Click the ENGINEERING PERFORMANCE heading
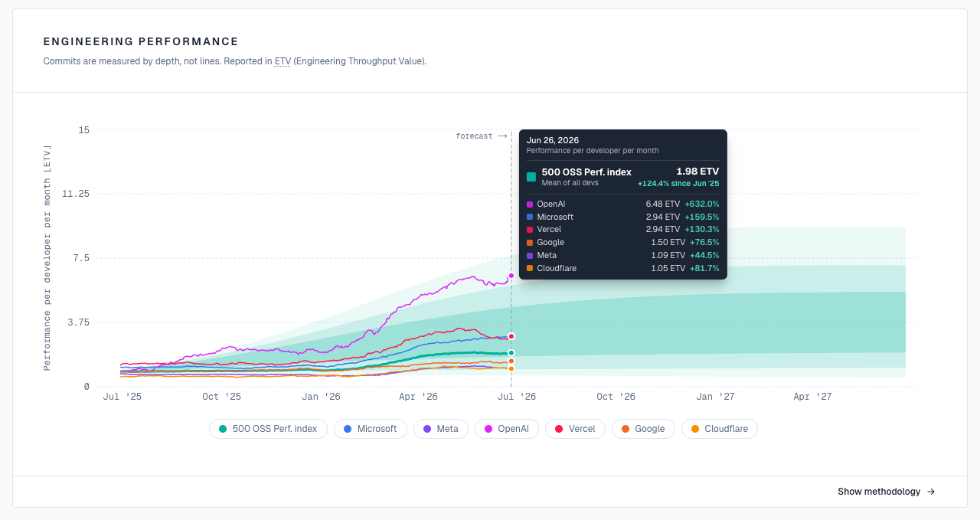The width and height of the screenshot is (980, 520). click(141, 41)
